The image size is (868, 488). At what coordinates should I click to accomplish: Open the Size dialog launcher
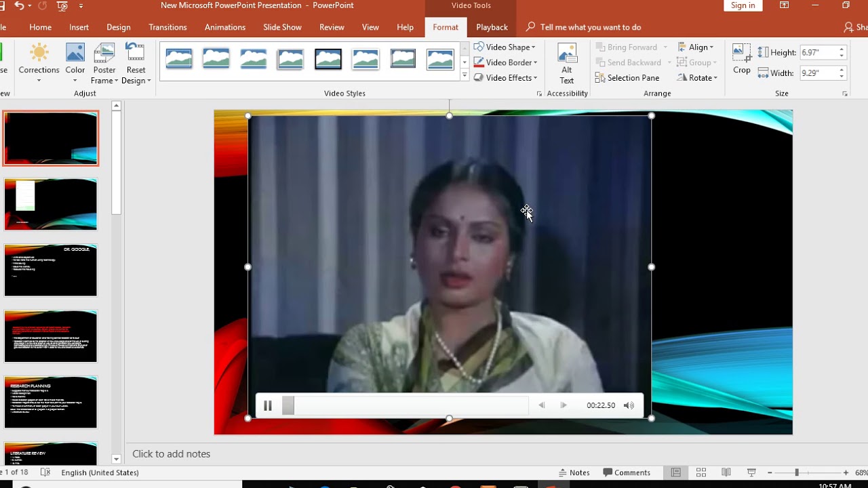point(845,94)
